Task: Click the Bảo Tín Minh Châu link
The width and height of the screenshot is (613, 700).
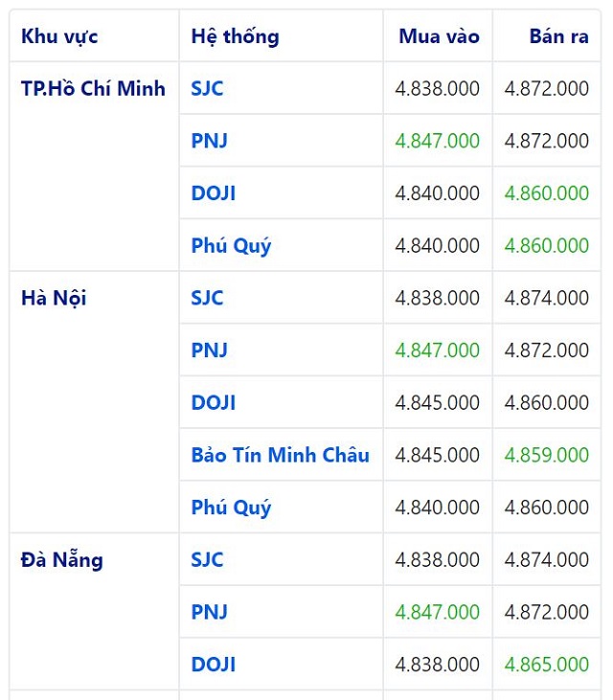Action: (280, 455)
